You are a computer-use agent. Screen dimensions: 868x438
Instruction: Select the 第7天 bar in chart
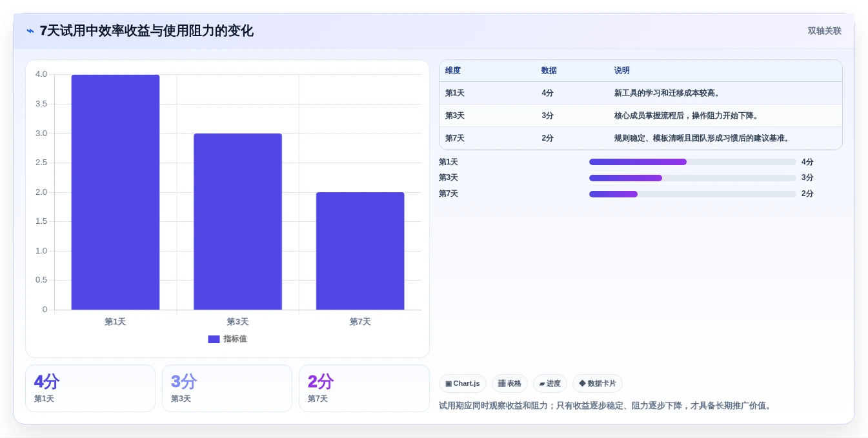point(360,251)
